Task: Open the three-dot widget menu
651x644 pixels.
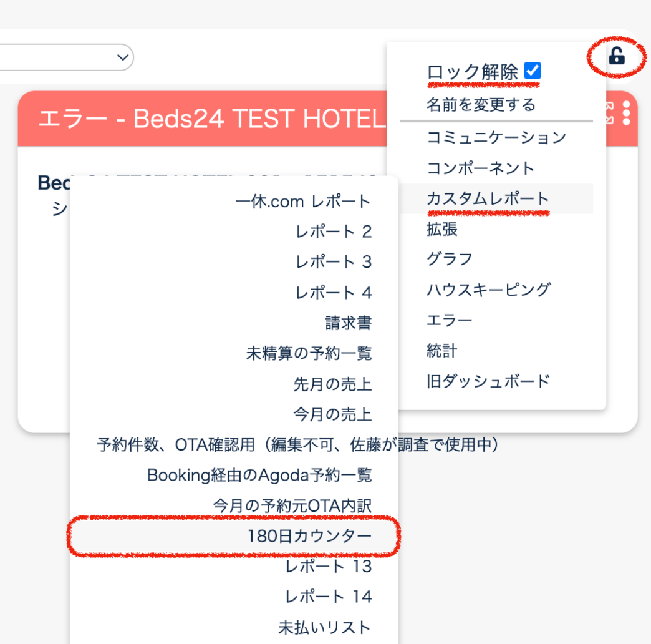Action: click(x=626, y=113)
